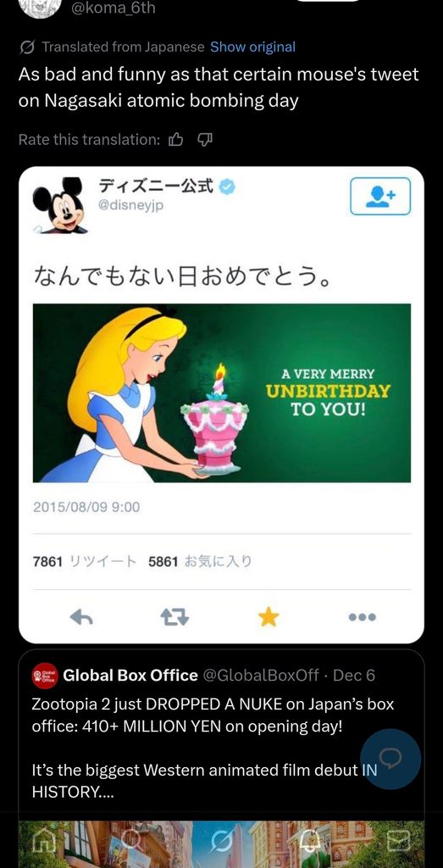Open Grok from the bottom navigation bar
The width and height of the screenshot is (443, 868).
pyautogui.click(x=221, y=843)
